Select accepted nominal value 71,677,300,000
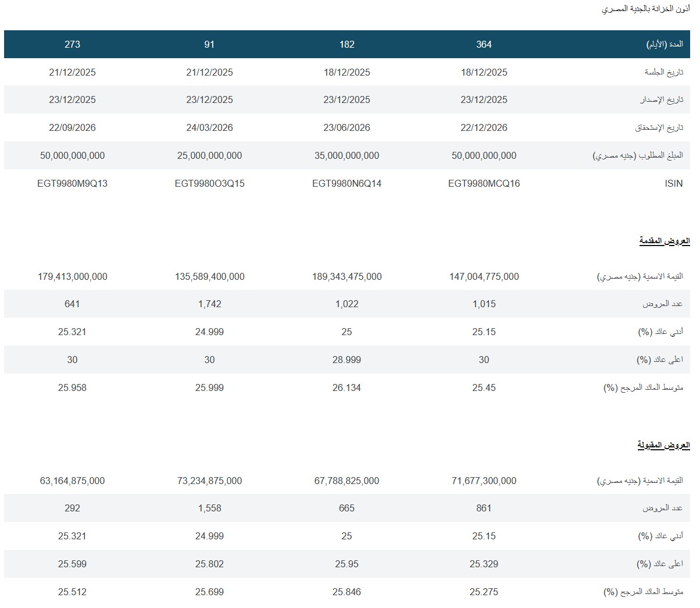700x608 pixels. [484, 481]
